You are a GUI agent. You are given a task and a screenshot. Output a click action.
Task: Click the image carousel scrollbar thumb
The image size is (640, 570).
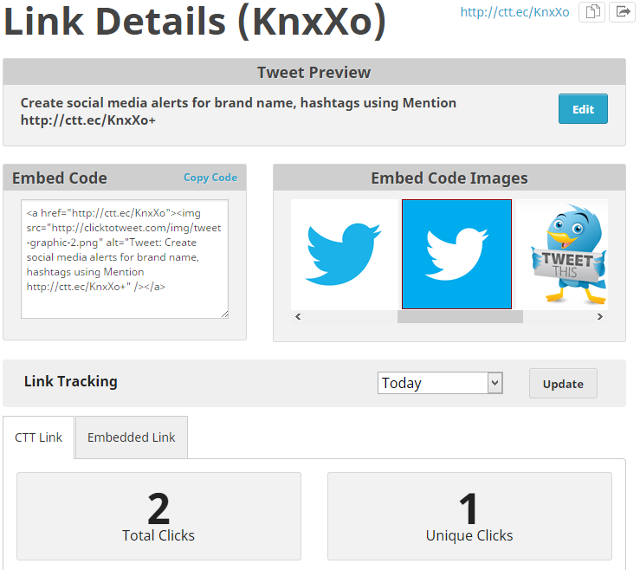tap(460, 317)
